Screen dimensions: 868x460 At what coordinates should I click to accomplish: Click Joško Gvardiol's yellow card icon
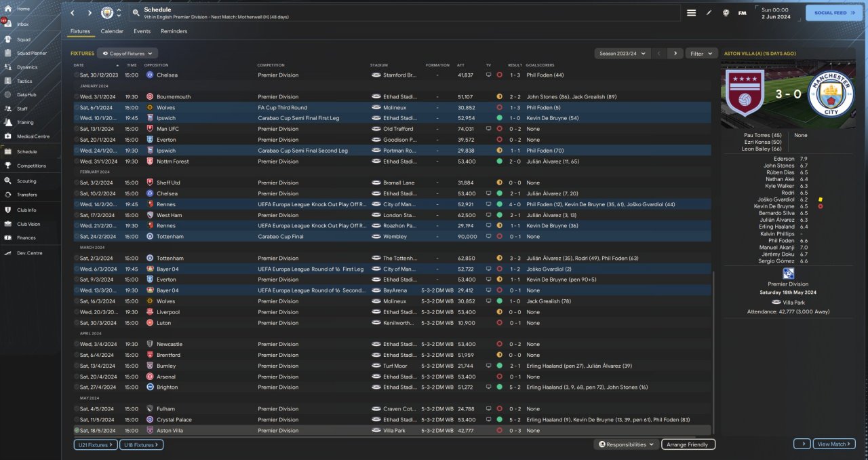(820, 199)
